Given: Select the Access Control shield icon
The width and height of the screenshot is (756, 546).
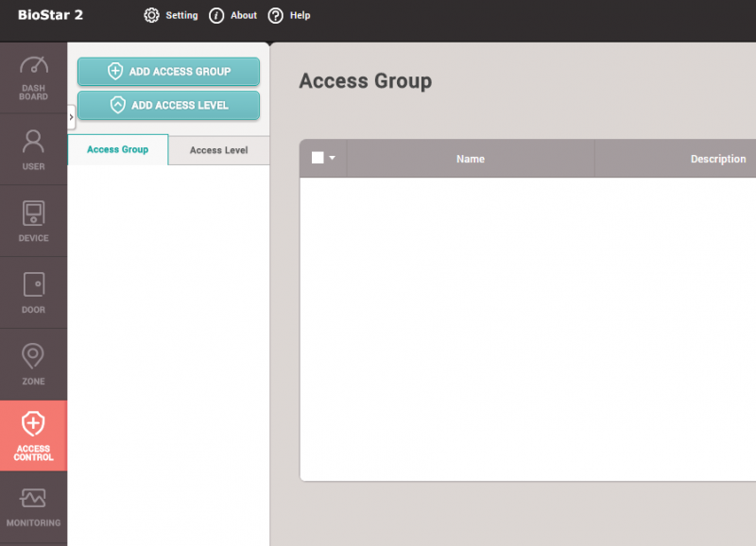Looking at the screenshot, I should (33, 424).
